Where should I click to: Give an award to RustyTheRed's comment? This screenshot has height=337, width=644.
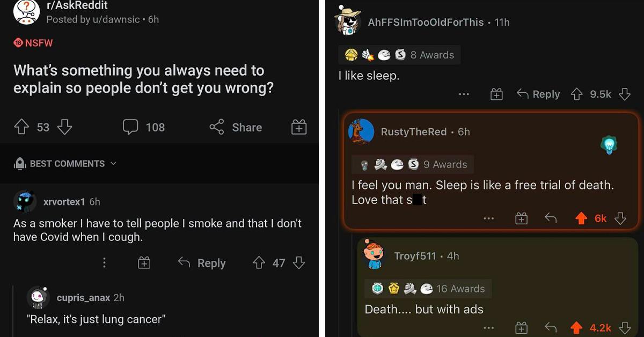tap(521, 218)
